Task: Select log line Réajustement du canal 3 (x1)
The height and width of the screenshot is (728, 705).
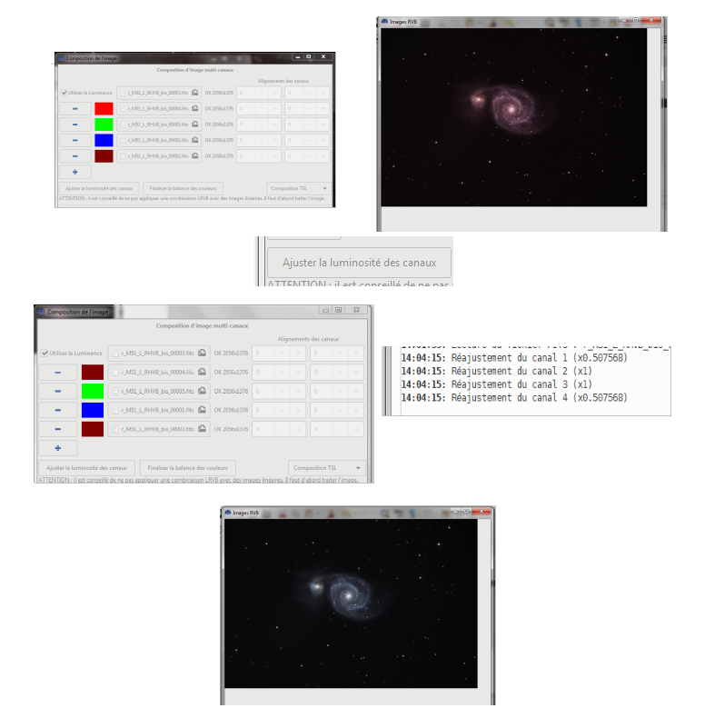Action: pos(497,384)
